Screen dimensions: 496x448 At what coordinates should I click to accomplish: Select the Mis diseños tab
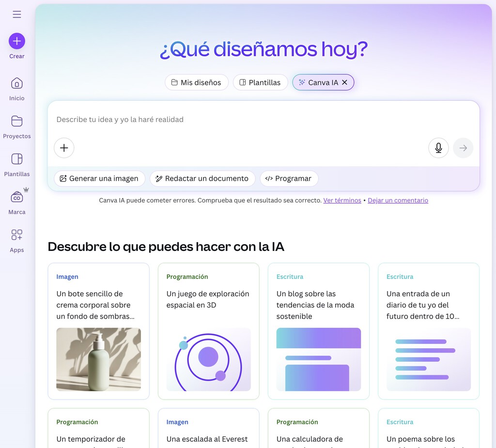point(197,82)
